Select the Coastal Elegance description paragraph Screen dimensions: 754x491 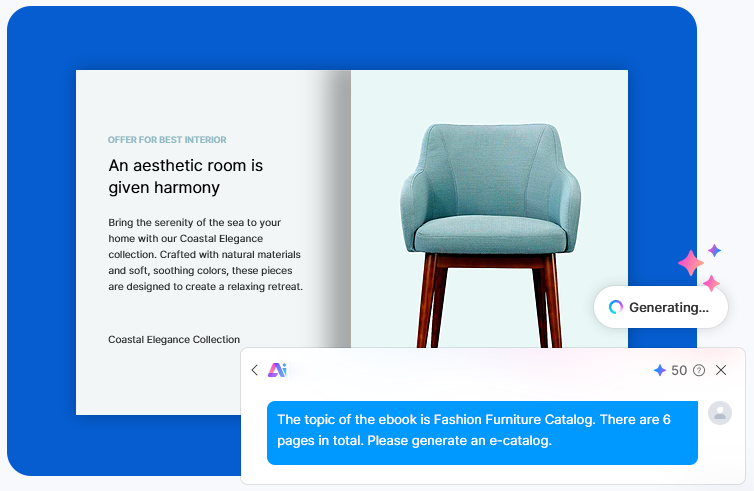pos(205,254)
